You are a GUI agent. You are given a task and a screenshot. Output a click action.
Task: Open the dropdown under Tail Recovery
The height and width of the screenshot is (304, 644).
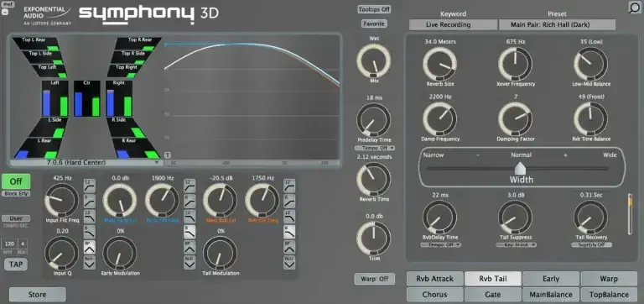click(591, 244)
